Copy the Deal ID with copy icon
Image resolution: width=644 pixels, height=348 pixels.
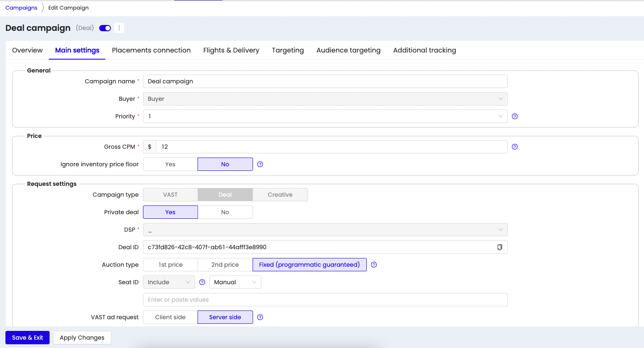499,247
